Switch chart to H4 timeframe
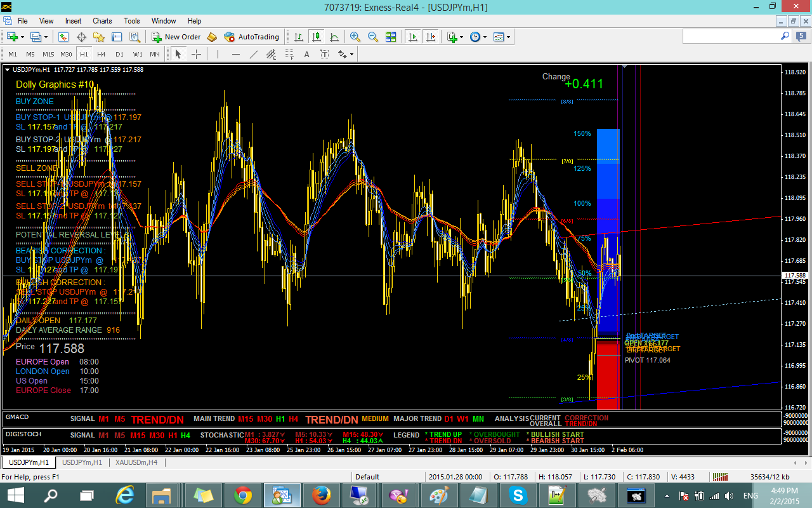The height and width of the screenshot is (508, 812). pyautogui.click(x=101, y=54)
